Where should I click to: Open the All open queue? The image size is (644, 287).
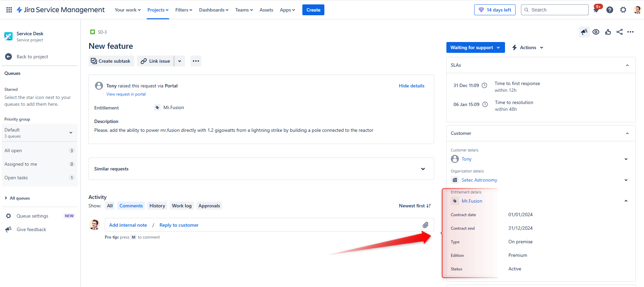40,150
